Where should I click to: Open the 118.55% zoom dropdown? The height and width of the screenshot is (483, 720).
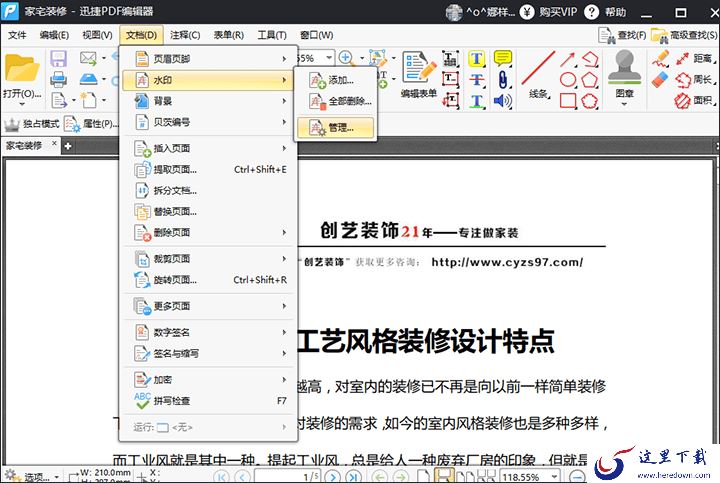pos(554,476)
